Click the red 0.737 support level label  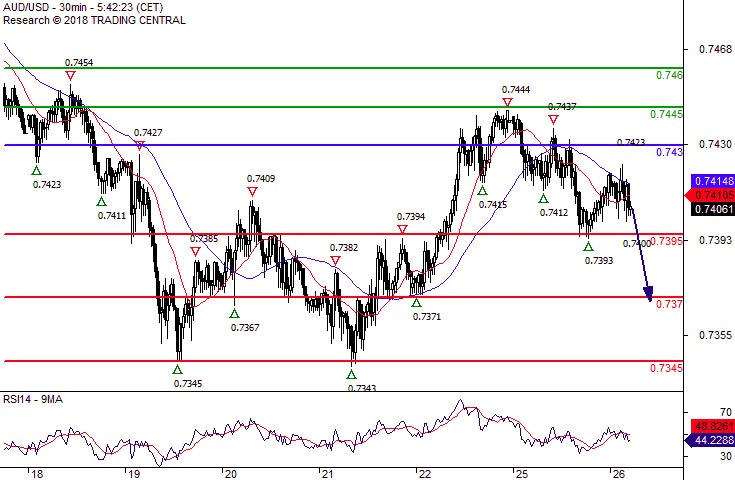tap(669, 304)
